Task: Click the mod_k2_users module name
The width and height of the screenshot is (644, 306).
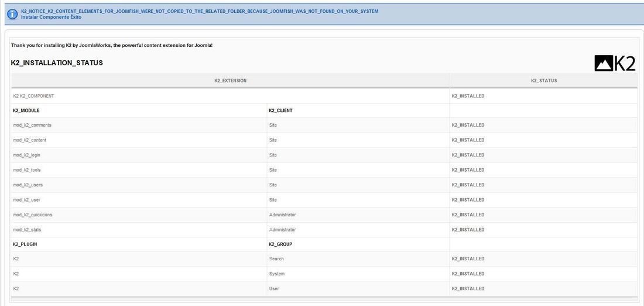Action: tap(28, 185)
